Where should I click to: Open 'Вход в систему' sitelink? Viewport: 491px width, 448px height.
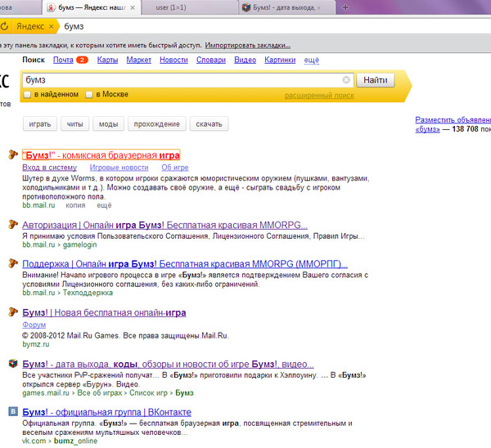pos(49,168)
